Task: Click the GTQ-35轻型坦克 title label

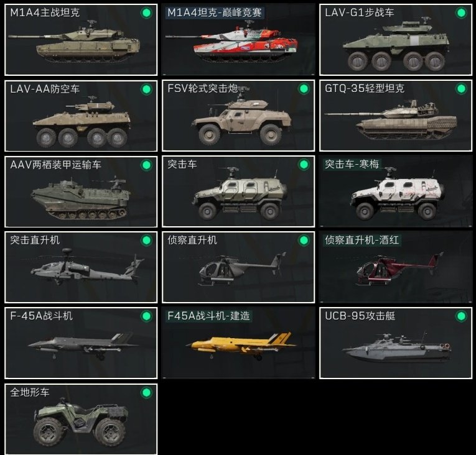Action: [365, 88]
